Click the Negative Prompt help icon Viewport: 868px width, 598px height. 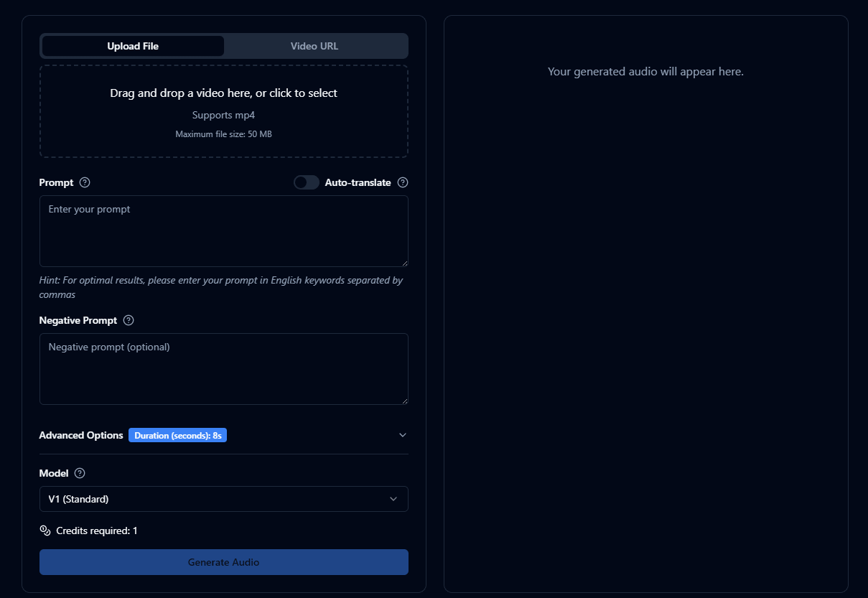pyautogui.click(x=129, y=320)
